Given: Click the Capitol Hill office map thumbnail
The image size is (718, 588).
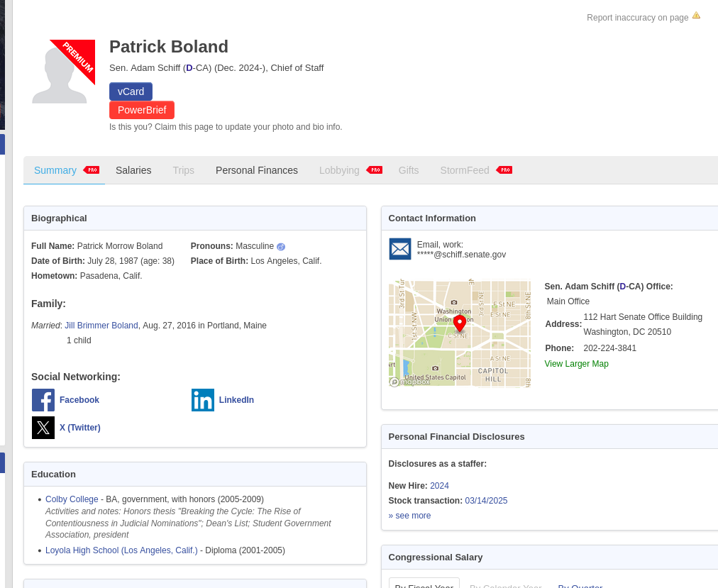Looking at the screenshot, I should coord(460,333).
